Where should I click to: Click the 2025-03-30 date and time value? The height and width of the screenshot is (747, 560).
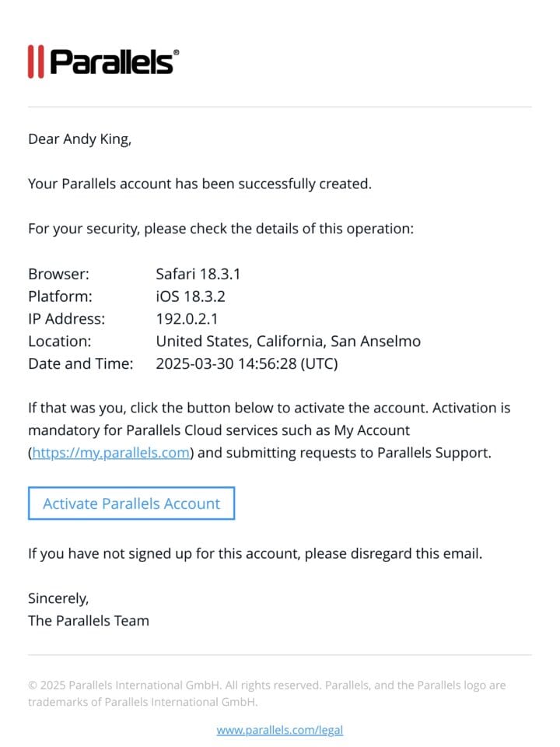click(247, 363)
